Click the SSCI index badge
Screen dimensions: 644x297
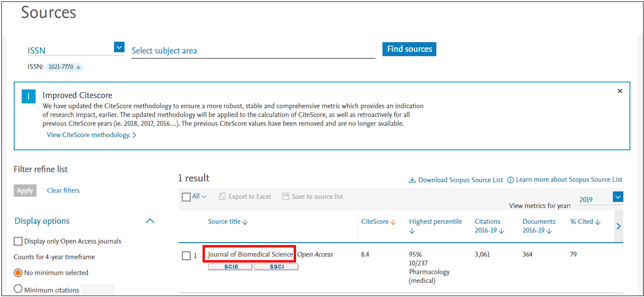pos(276,267)
